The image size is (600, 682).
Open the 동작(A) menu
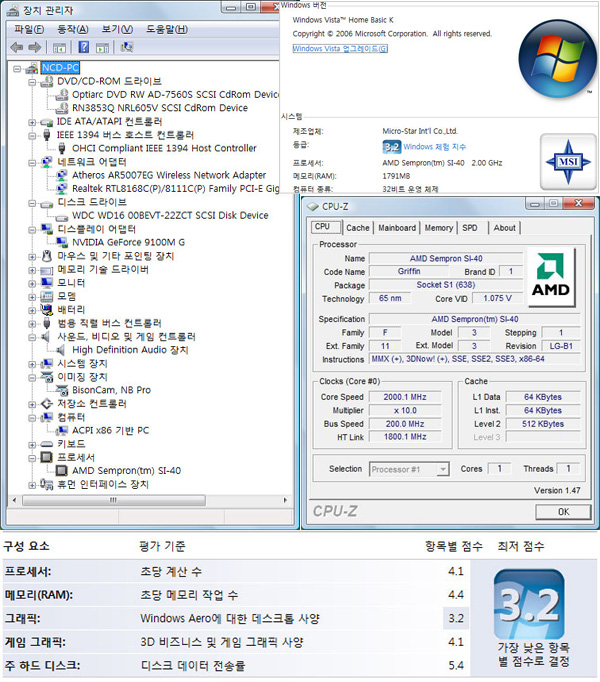[73, 29]
